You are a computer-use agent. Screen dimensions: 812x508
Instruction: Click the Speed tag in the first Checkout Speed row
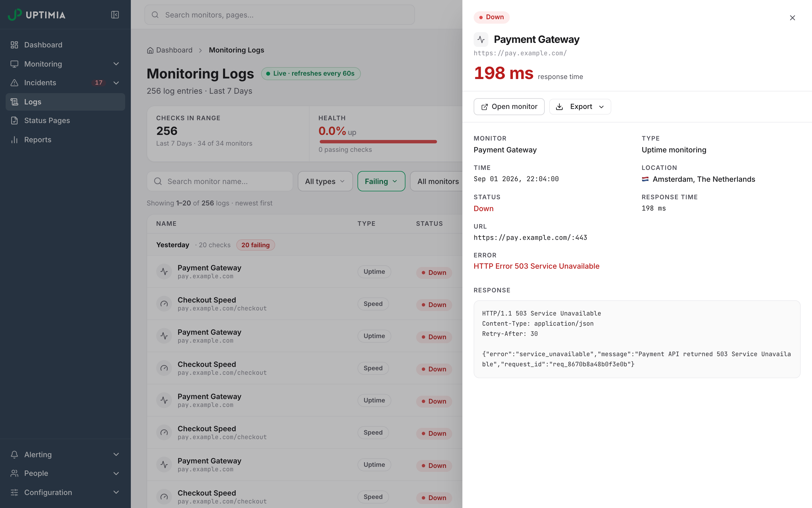[373, 304]
